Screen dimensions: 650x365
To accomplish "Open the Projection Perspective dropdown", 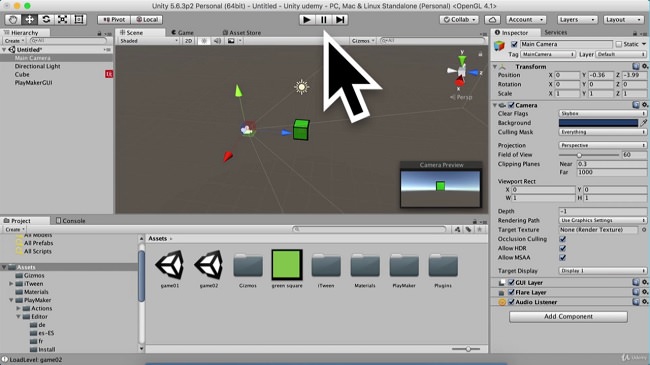I will point(602,145).
